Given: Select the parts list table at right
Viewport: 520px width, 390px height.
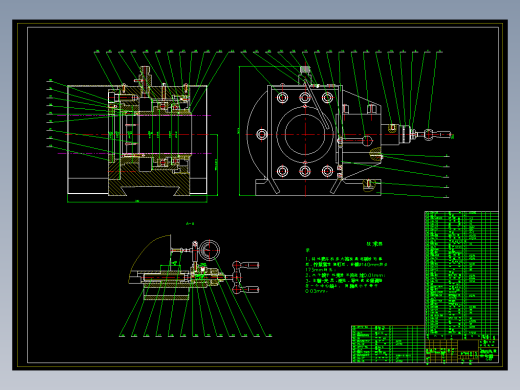Looking at the screenshot, I should point(462,273).
